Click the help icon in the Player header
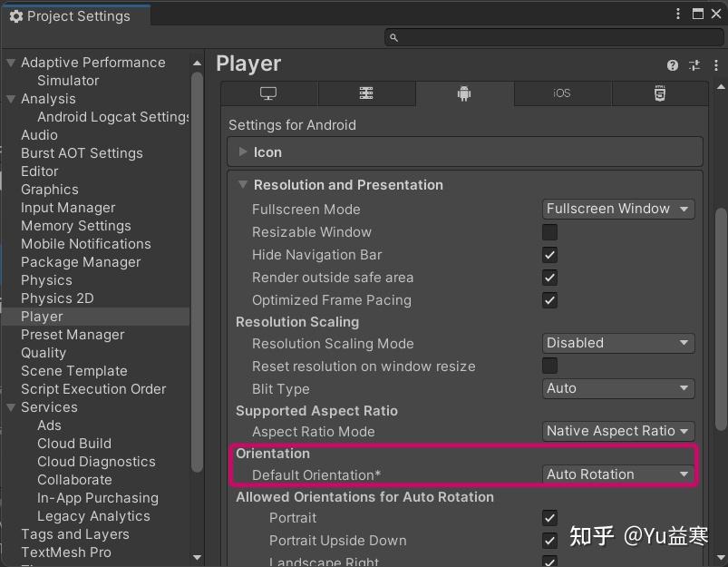Image resolution: width=728 pixels, height=567 pixels. (x=671, y=64)
